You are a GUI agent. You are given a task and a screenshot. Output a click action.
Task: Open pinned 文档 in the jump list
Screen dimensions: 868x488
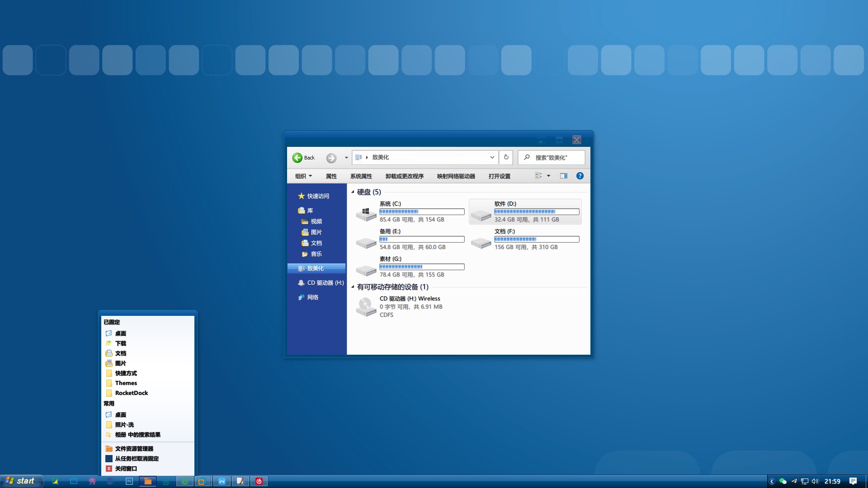tap(148, 353)
